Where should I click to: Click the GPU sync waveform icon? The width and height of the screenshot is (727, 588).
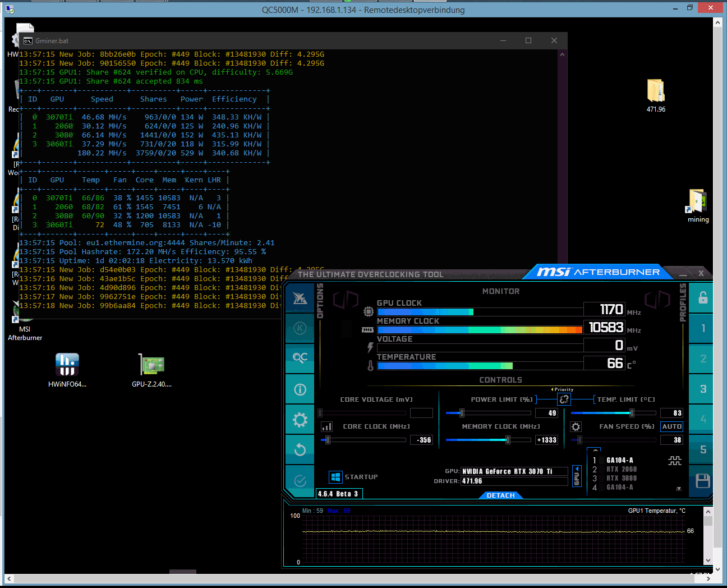(x=675, y=461)
